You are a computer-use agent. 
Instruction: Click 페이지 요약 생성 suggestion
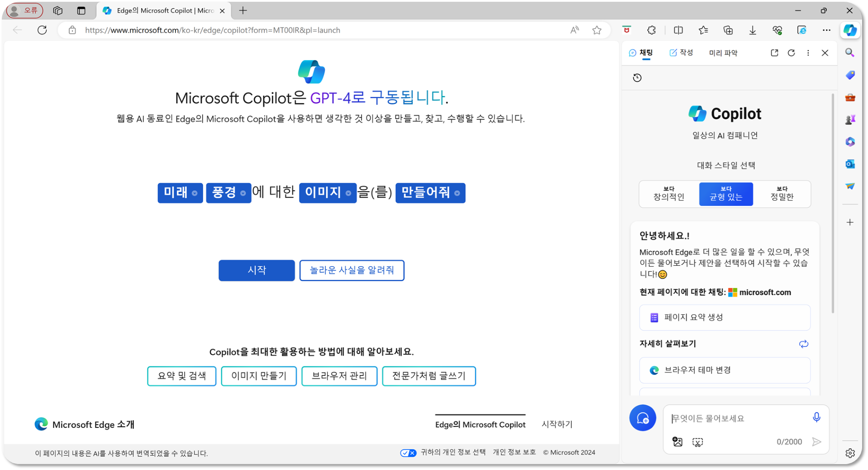click(725, 317)
